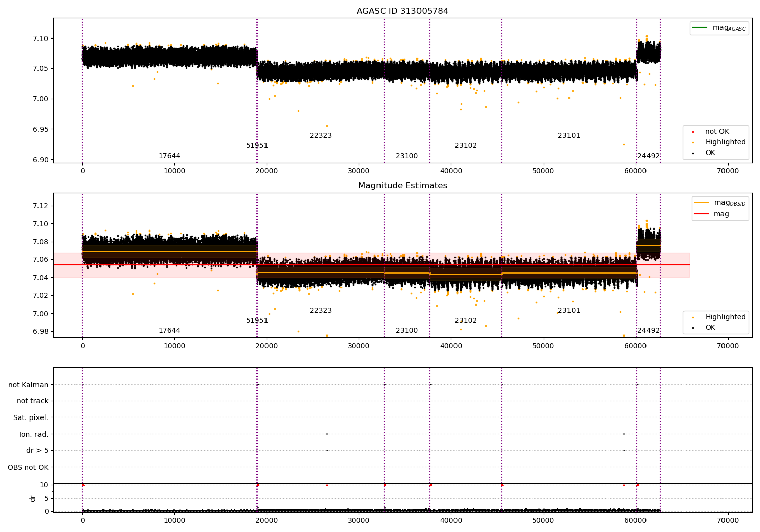Click obsid label 51951 in top panel
The width and height of the screenshot is (760, 532).
tap(257, 146)
